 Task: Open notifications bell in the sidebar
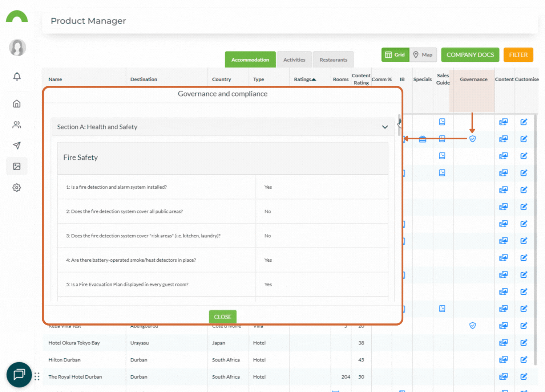17,77
